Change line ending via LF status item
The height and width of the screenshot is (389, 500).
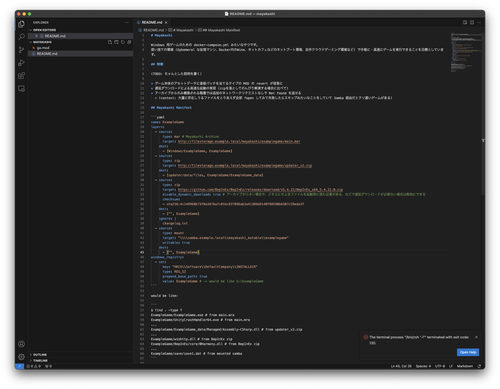coord(451,366)
